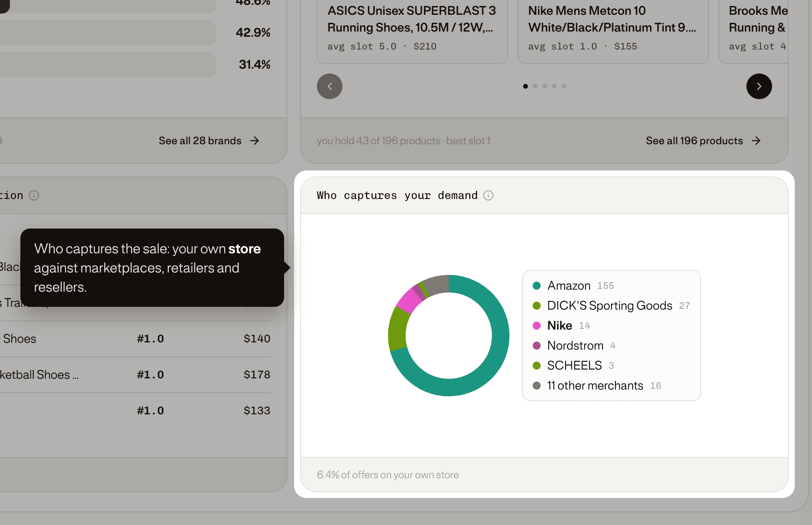The image size is (812, 525).
Task: Click the gray other merchants color dot
Action: tap(537, 386)
